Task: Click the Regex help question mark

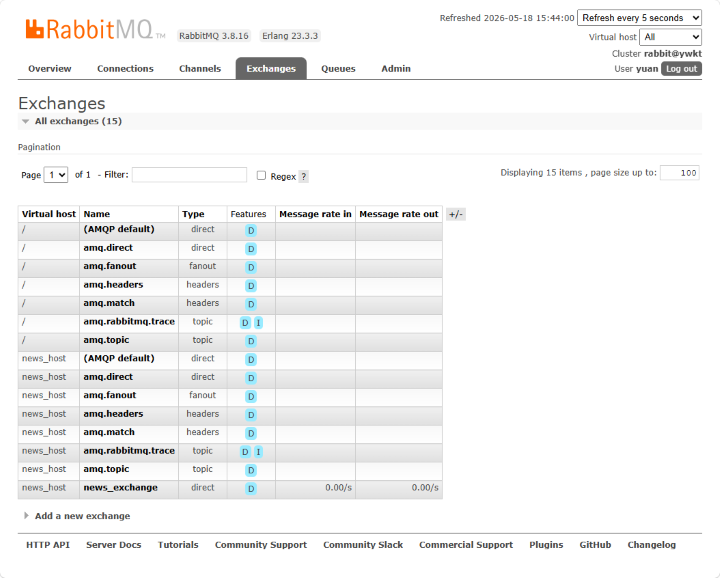Action: point(304,176)
